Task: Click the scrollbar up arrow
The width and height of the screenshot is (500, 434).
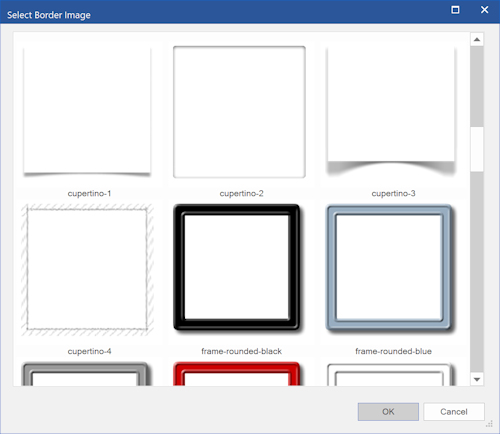Action: (x=477, y=40)
